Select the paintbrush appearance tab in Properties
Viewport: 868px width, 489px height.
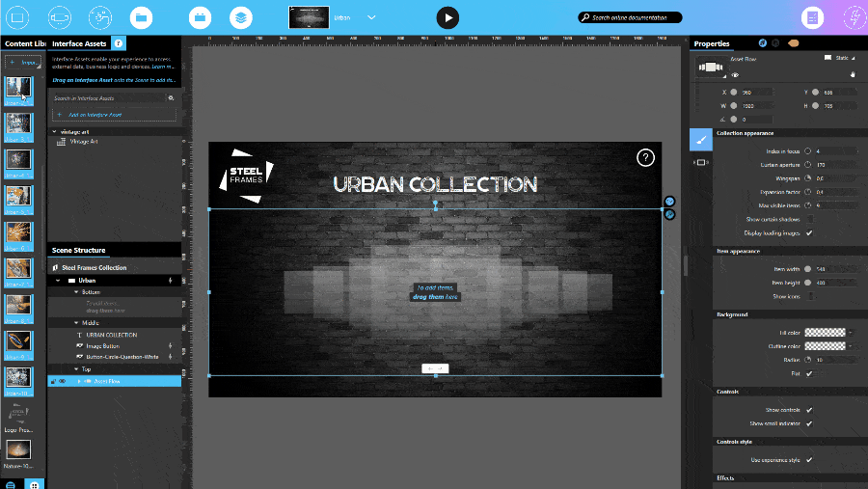pos(701,140)
